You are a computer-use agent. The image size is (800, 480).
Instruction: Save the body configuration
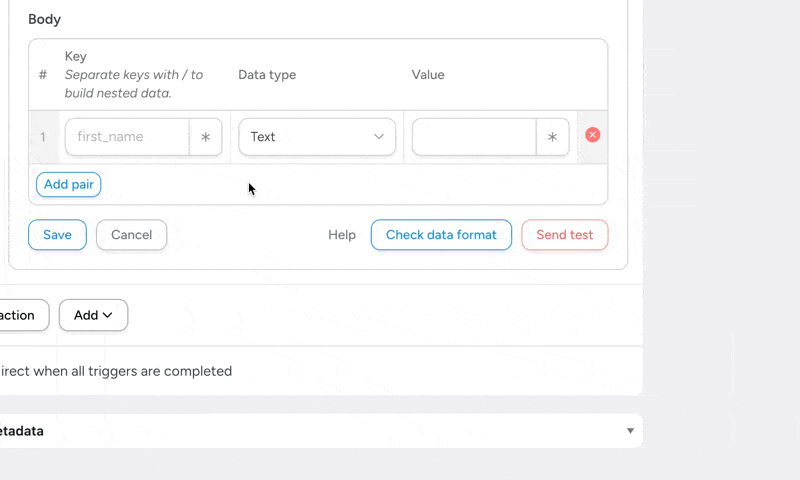[x=57, y=235]
